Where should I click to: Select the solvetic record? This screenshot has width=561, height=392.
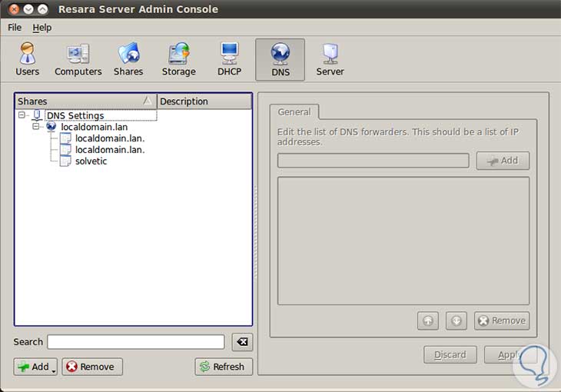[x=91, y=161]
